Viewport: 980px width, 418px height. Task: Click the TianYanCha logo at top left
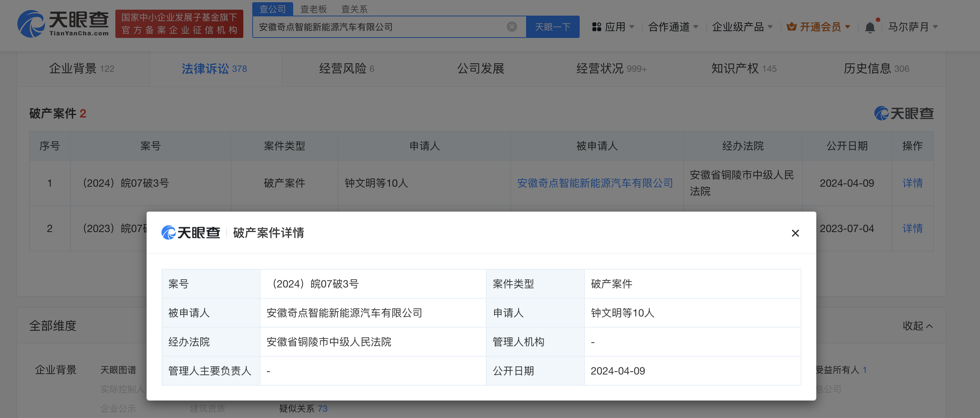pyautogui.click(x=63, y=23)
